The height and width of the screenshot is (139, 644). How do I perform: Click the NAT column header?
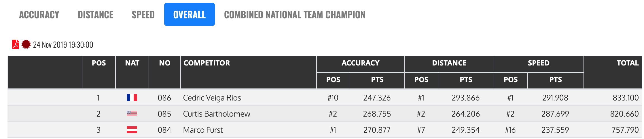[x=132, y=63]
